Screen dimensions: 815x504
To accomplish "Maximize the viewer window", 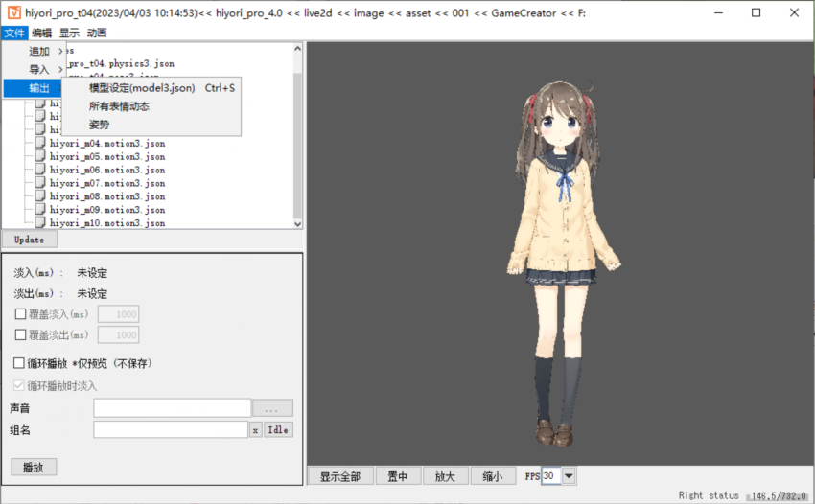I will click(757, 13).
